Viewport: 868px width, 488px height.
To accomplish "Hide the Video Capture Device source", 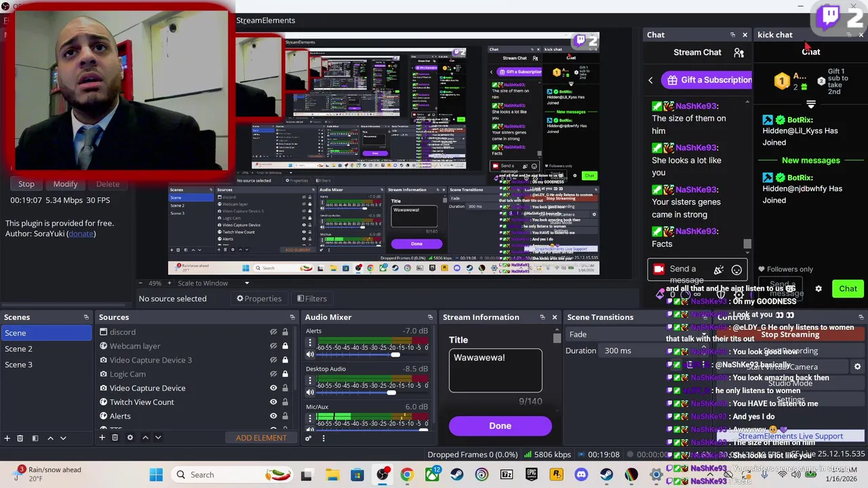I will click(x=273, y=388).
